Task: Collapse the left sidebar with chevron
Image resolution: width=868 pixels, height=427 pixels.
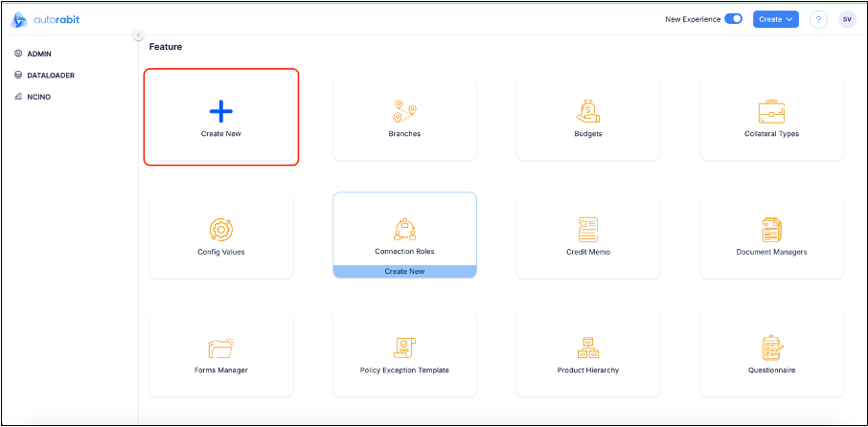Action: pyautogui.click(x=138, y=35)
